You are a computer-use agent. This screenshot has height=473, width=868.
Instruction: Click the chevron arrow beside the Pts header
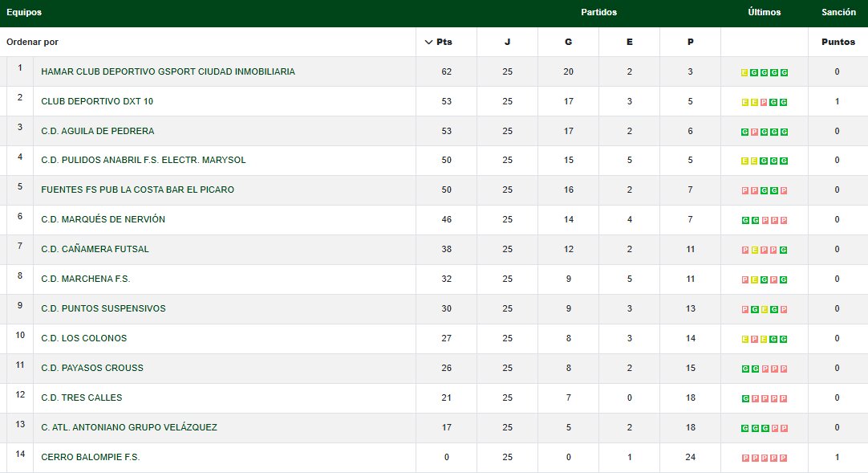click(x=428, y=42)
